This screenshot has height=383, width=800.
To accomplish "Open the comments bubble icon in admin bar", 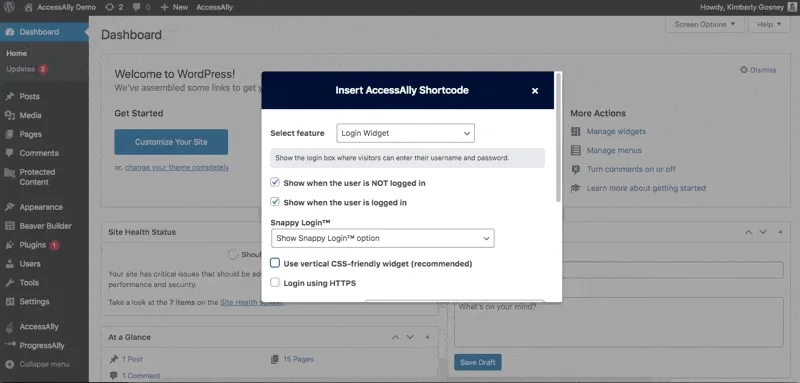I will tap(136, 8).
